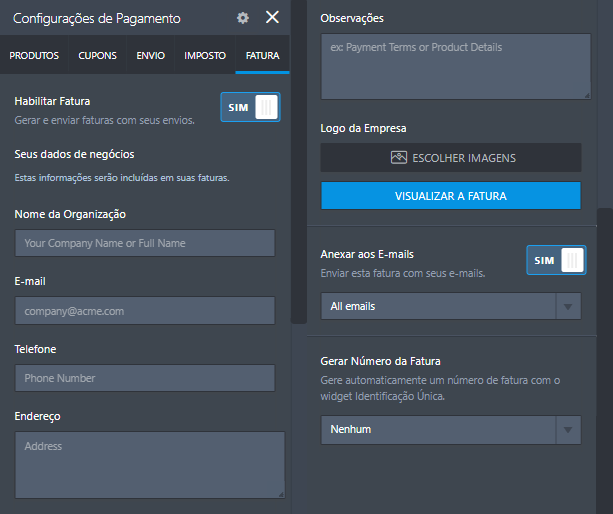Close the Configurações de Pagamento panel

[x=272, y=17]
